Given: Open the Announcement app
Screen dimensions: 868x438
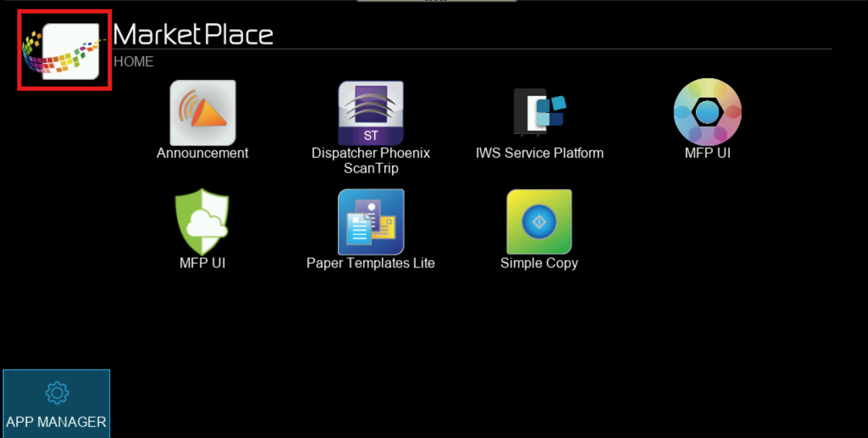Looking at the screenshot, I should [x=202, y=113].
